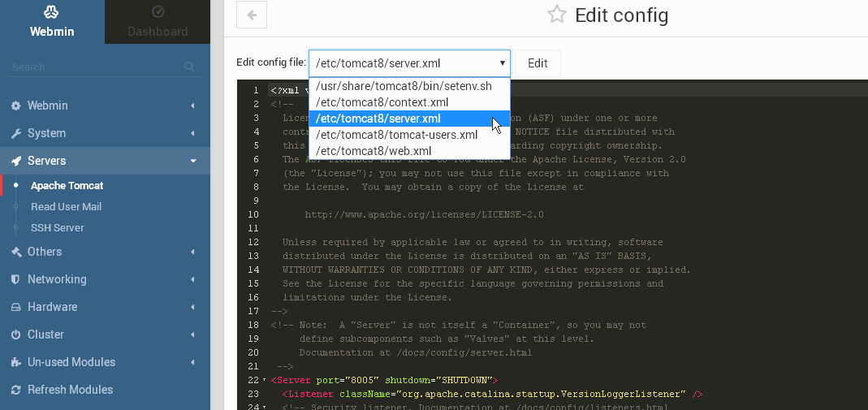
Task: Select /etc/tomcat8/web.xml option
Action: pos(410,150)
